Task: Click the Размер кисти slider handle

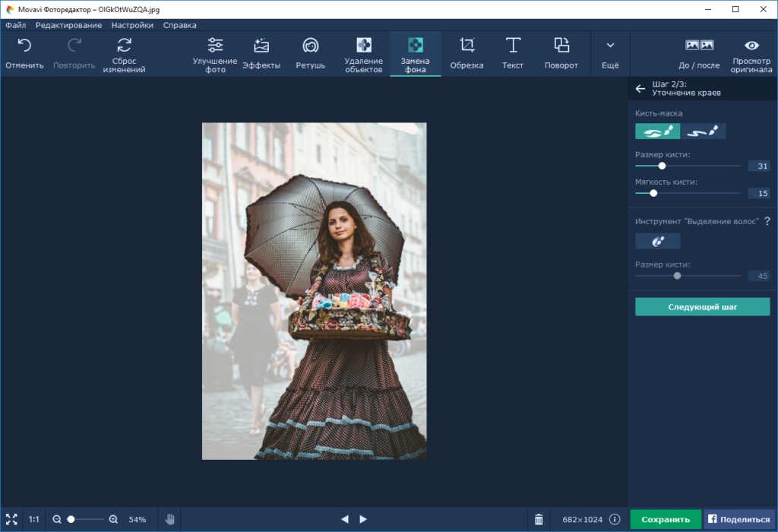Action: pyautogui.click(x=662, y=166)
